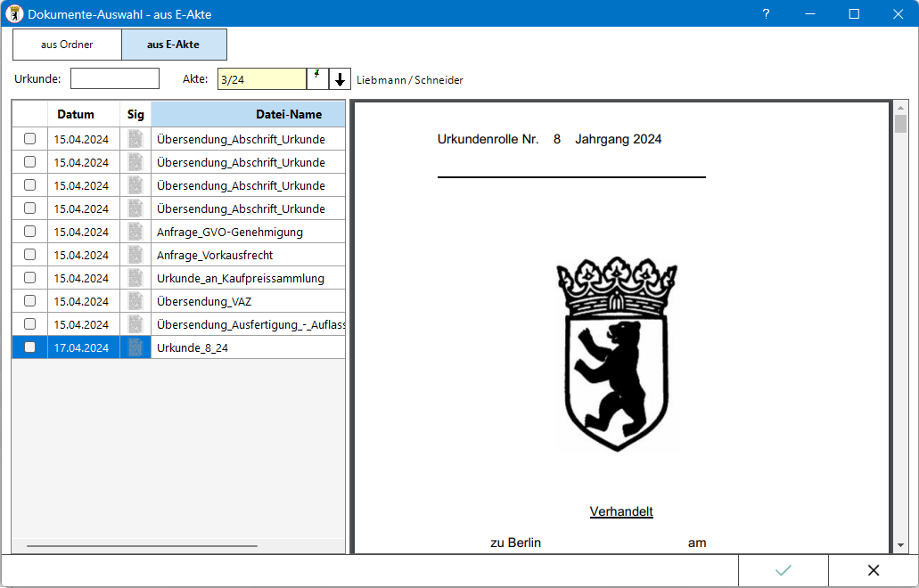Sort by the Datei-Name column header
The image size is (919, 588).
248,114
